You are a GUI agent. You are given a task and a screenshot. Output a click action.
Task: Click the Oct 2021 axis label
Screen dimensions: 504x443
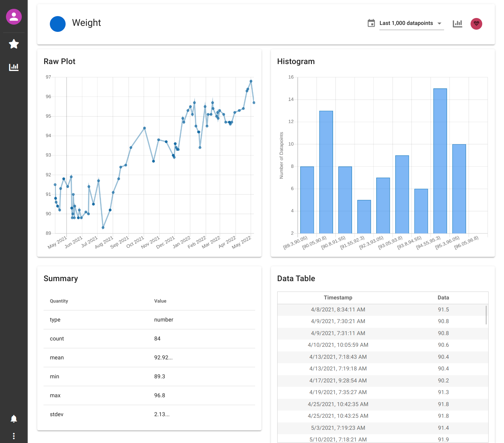[x=135, y=242]
